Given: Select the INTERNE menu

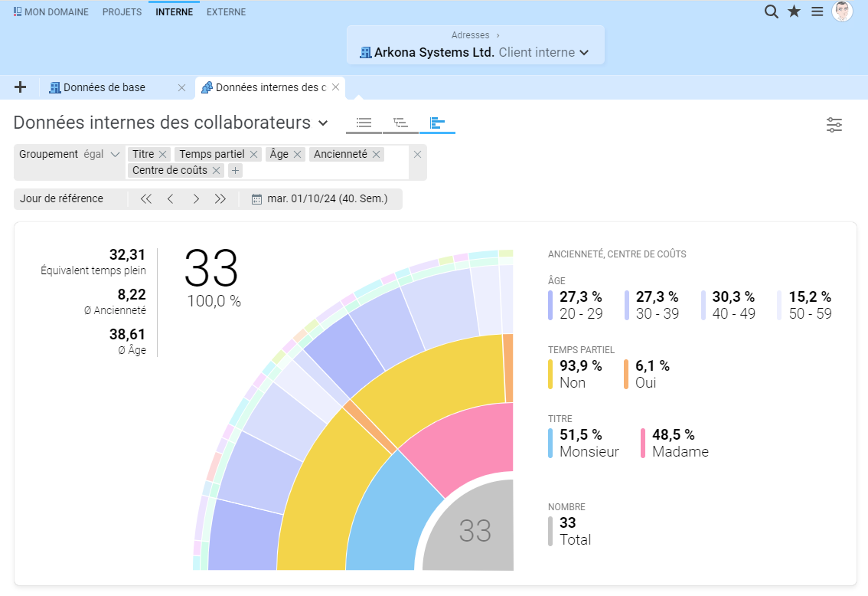Looking at the screenshot, I should (x=174, y=11).
